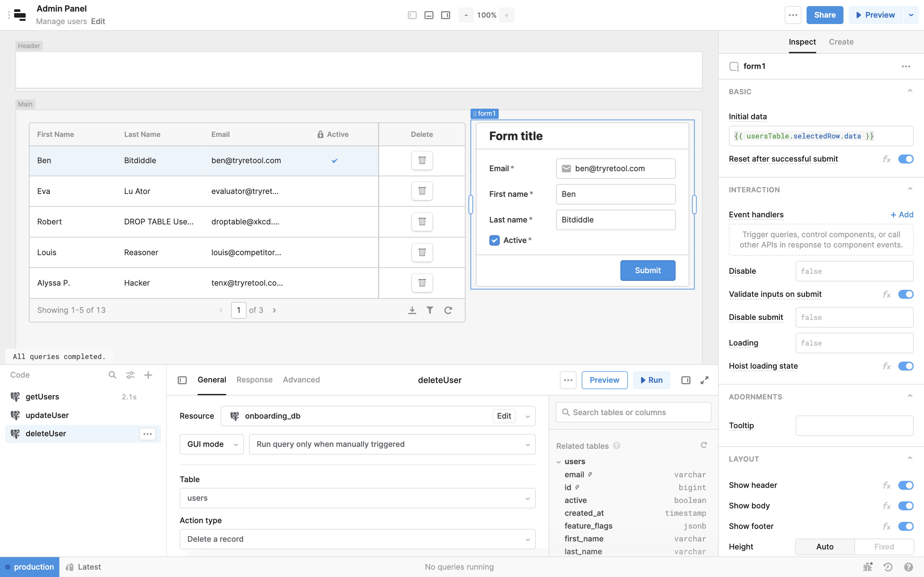
Task: Open debug bug icon in status bar
Action: (x=868, y=567)
